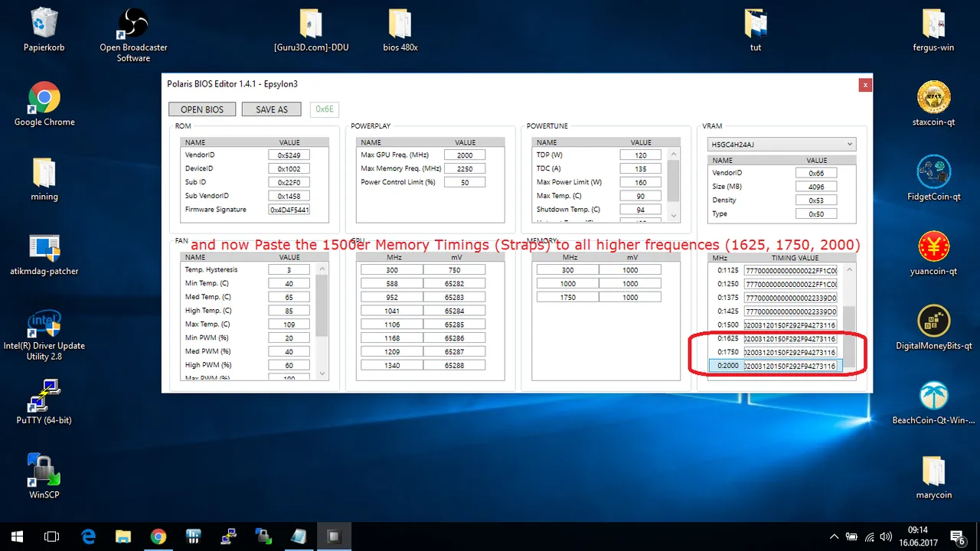
Task: Open the Papierkorb recycle bin icon
Action: coord(44,31)
